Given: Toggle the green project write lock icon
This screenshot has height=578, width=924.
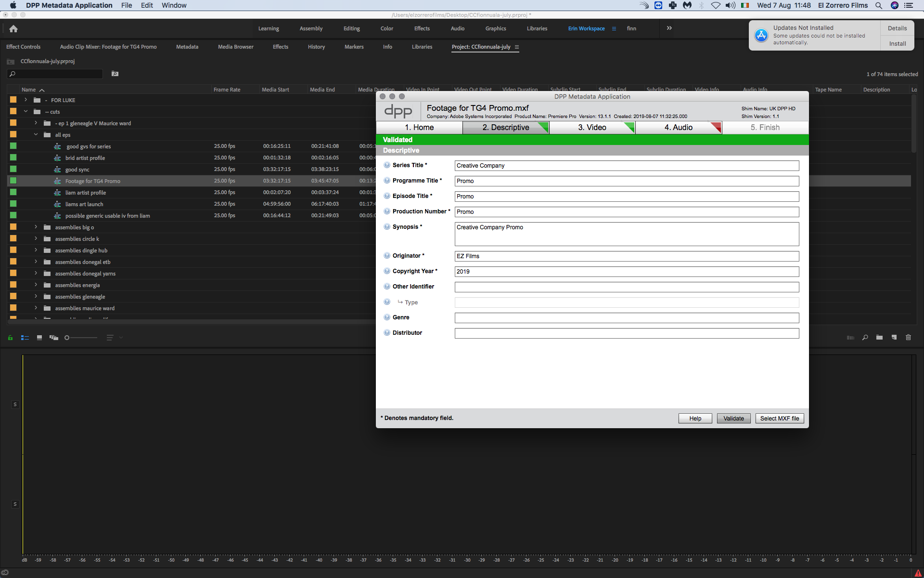Looking at the screenshot, I should pos(10,338).
